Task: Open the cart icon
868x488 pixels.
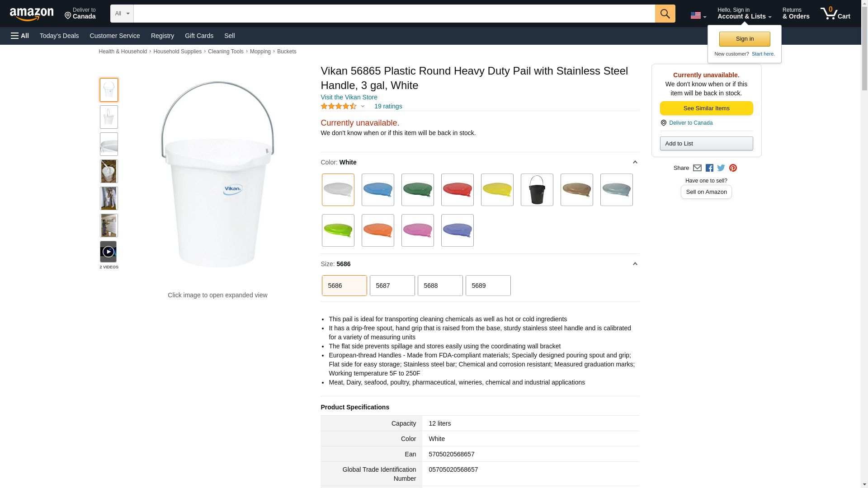Action: coord(835,14)
